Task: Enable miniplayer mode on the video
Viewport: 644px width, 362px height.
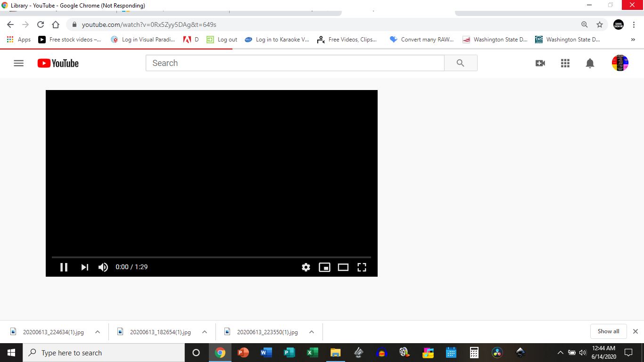Action: pos(324,267)
